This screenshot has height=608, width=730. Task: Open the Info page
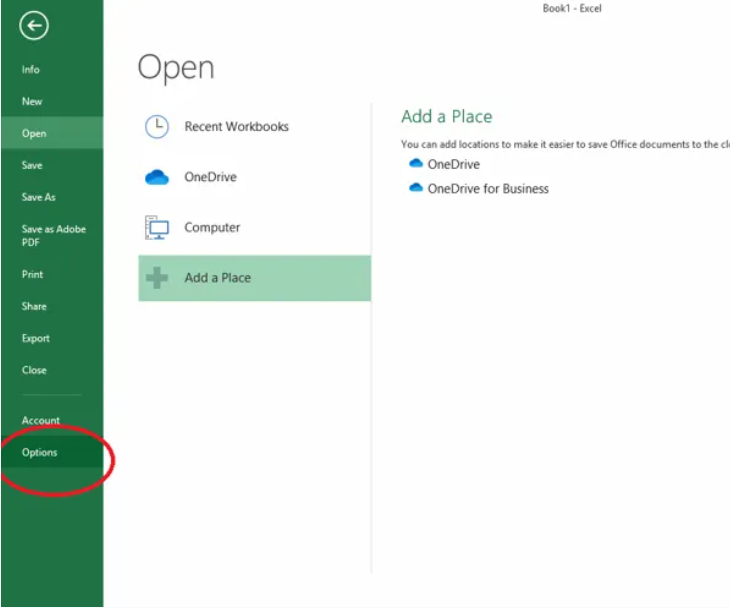(31, 69)
